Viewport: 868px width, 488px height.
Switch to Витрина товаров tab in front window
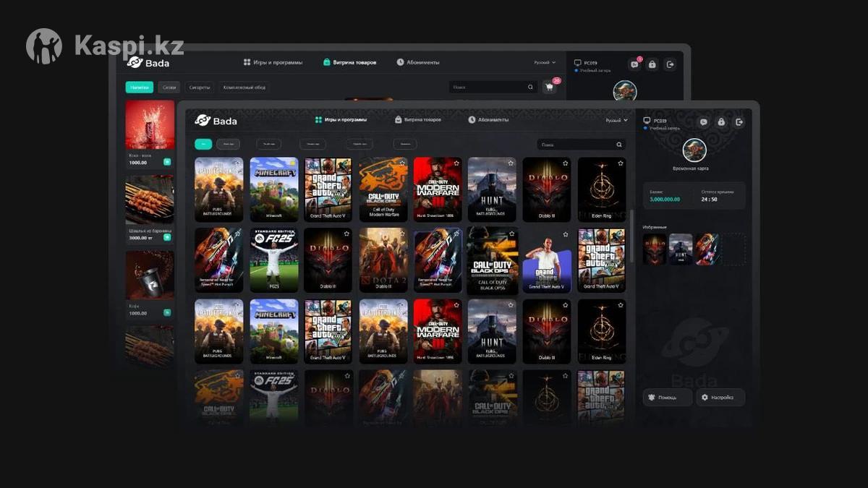pos(417,120)
